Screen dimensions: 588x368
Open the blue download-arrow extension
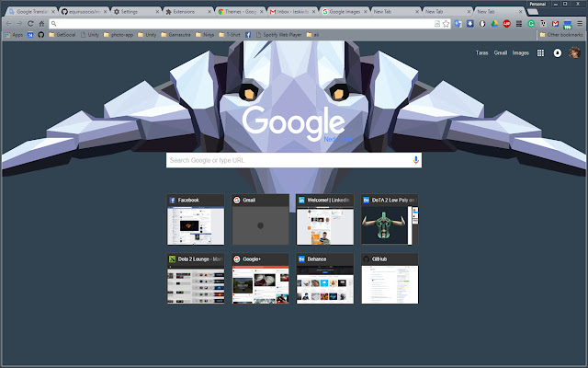click(x=469, y=24)
